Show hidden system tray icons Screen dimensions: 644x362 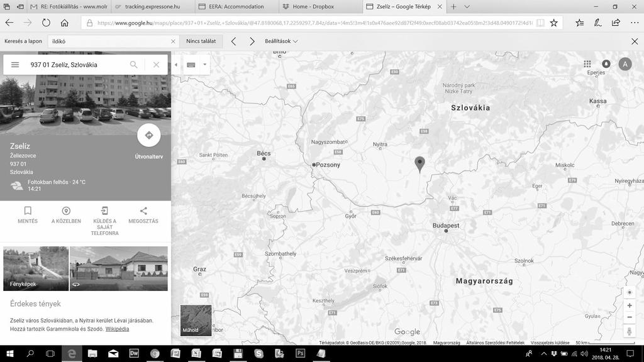coord(544,353)
